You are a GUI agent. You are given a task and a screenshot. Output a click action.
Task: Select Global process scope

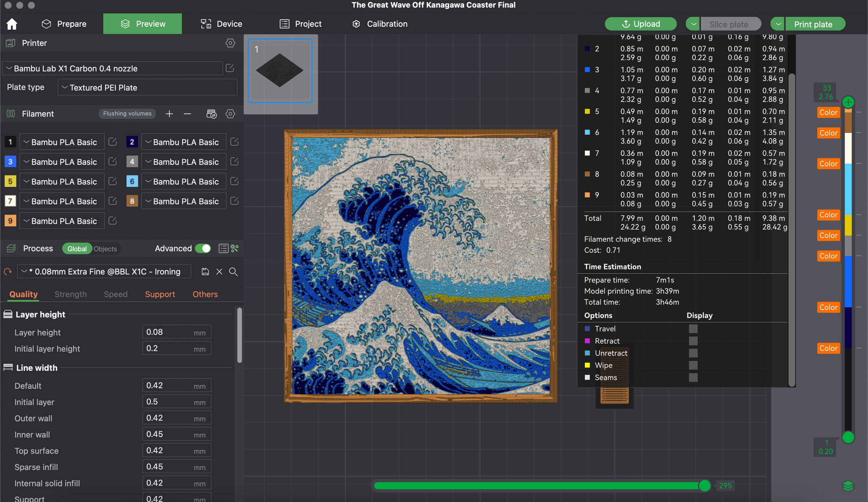[x=77, y=249]
